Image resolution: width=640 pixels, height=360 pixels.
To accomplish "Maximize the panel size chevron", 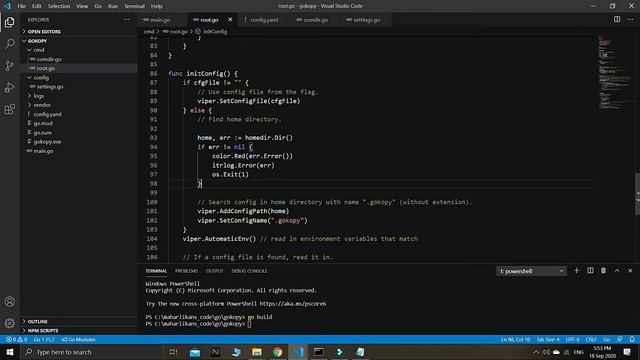I will point(617,271).
